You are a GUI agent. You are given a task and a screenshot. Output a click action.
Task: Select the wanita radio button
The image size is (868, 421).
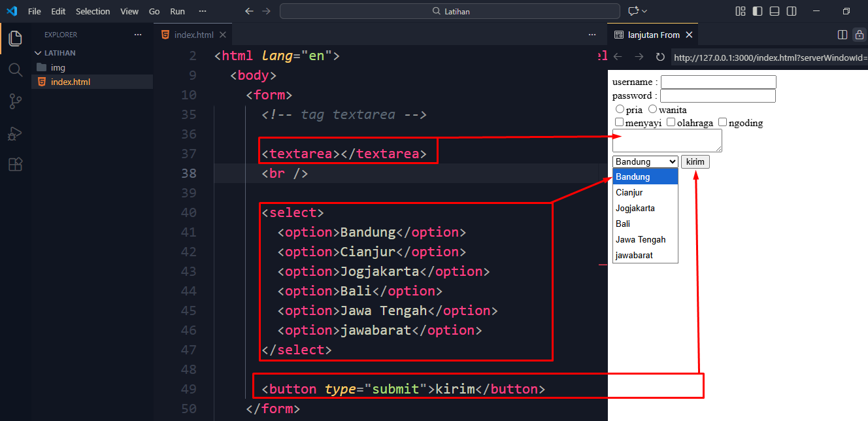click(652, 109)
